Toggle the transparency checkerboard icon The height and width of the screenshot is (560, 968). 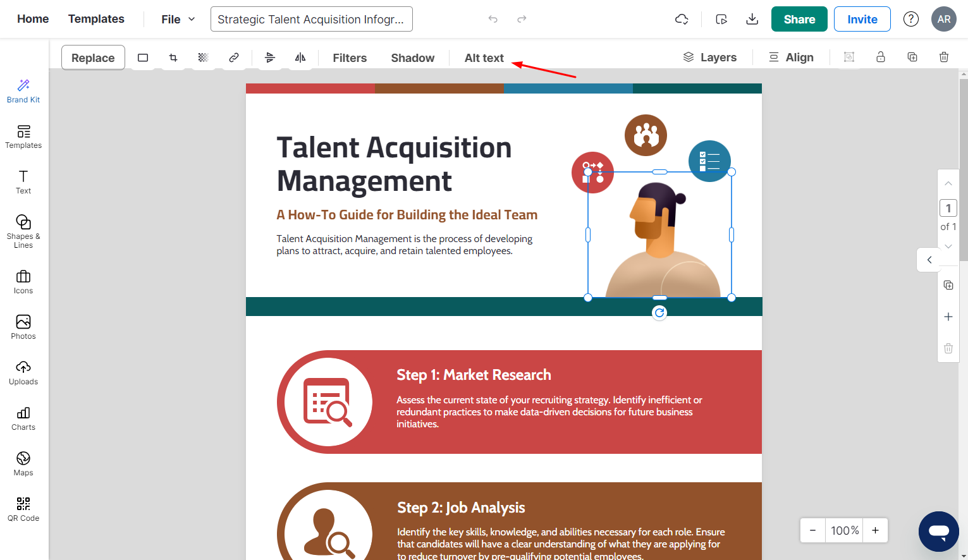(x=203, y=58)
